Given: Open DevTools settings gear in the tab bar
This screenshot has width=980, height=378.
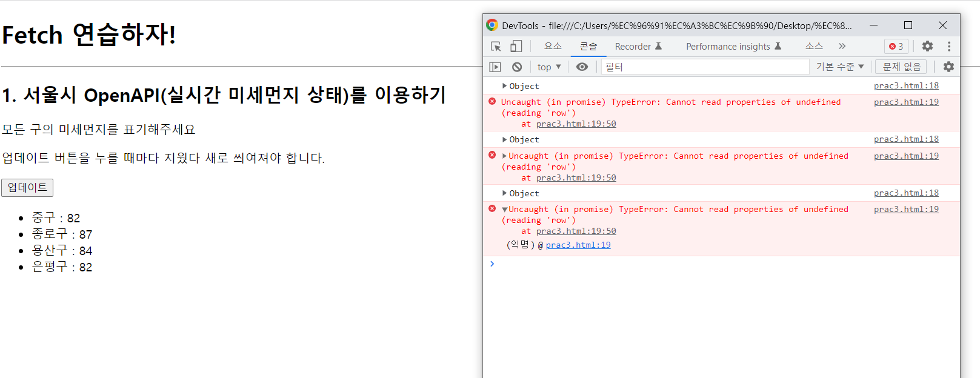Looking at the screenshot, I should tap(927, 46).
